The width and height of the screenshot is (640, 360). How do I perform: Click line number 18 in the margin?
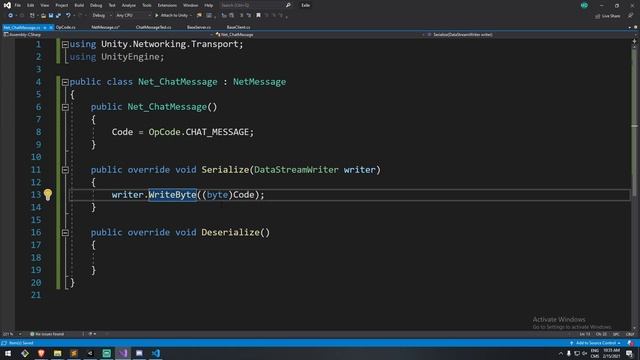[x=36, y=258]
